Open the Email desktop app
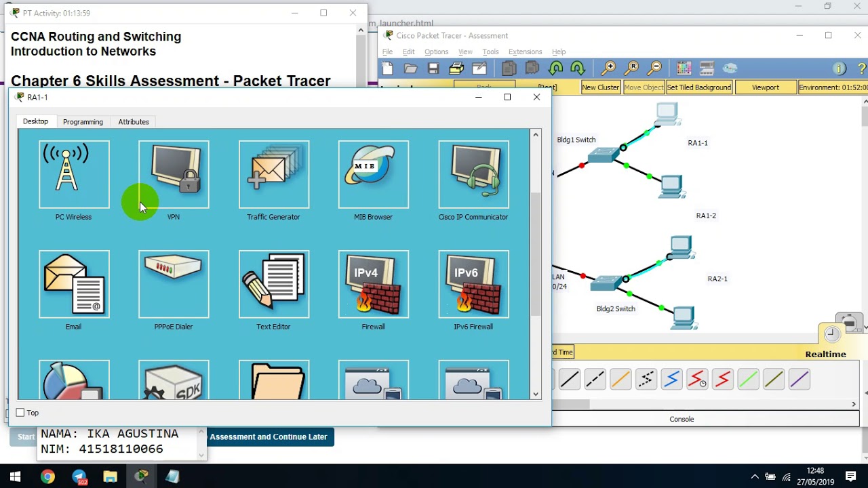This screenshot has width=868, height=488. click(74, 284)
